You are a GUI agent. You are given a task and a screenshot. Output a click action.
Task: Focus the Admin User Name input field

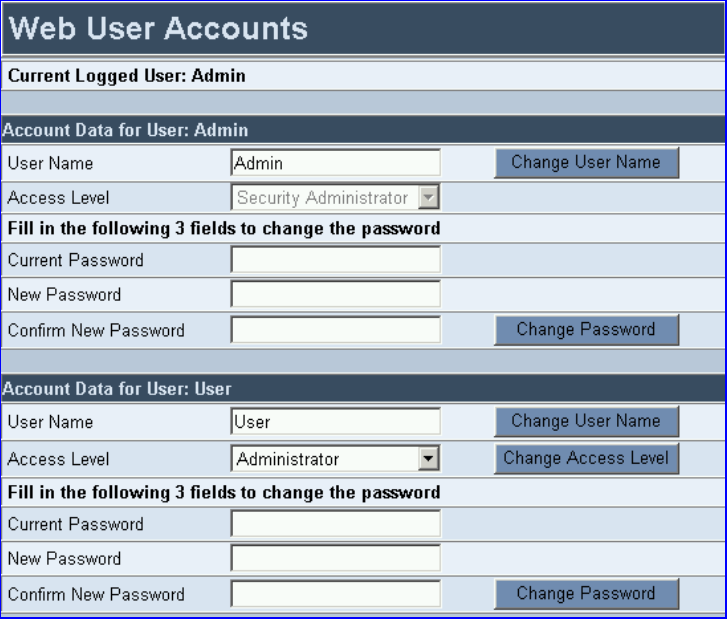pos(335,163)
